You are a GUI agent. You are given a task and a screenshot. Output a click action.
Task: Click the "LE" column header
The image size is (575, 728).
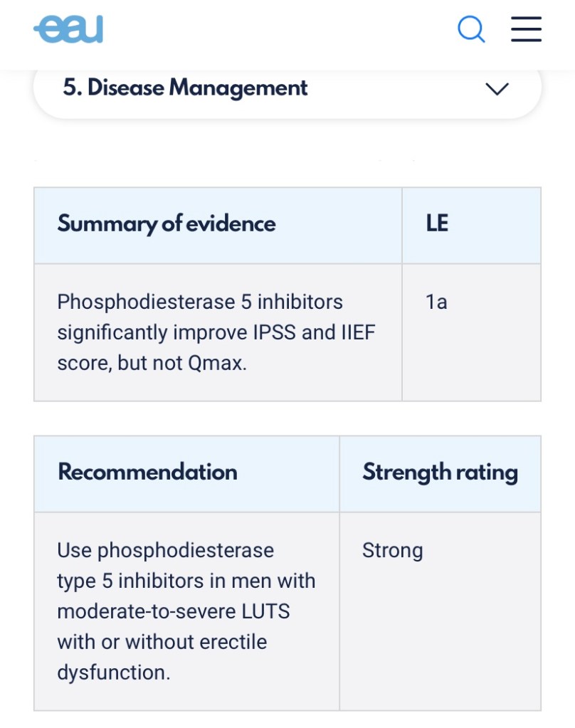point(437,223)
